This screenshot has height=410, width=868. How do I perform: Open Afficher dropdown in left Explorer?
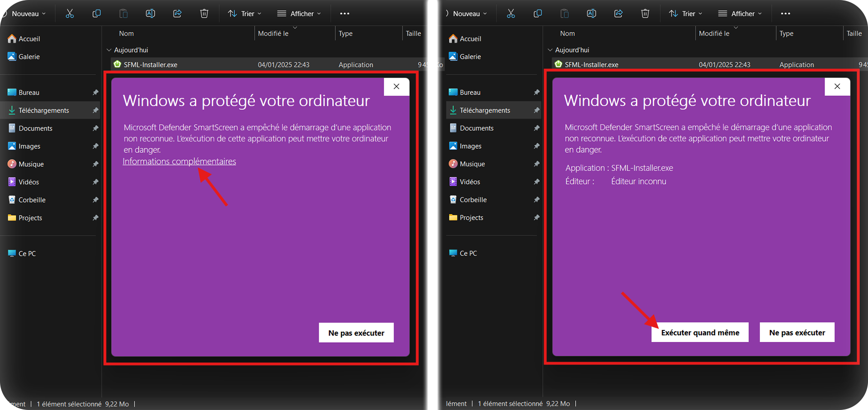(x=299, y=14)
